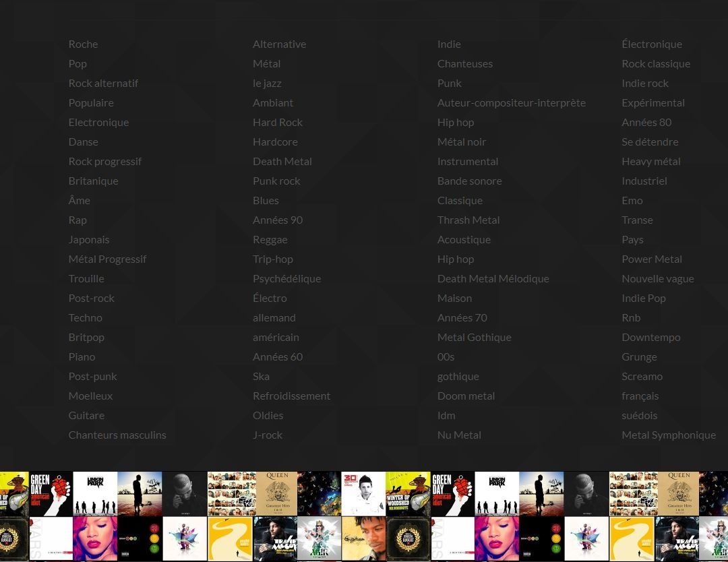Select the Britanique tag
The width and height of the screenshot is (728, 562).
point(93,181)
